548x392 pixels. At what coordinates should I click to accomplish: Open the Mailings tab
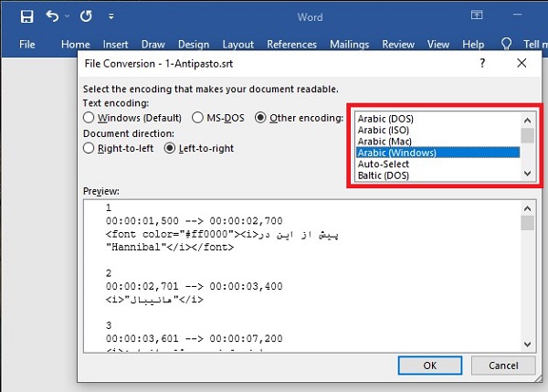pos(350,45)
